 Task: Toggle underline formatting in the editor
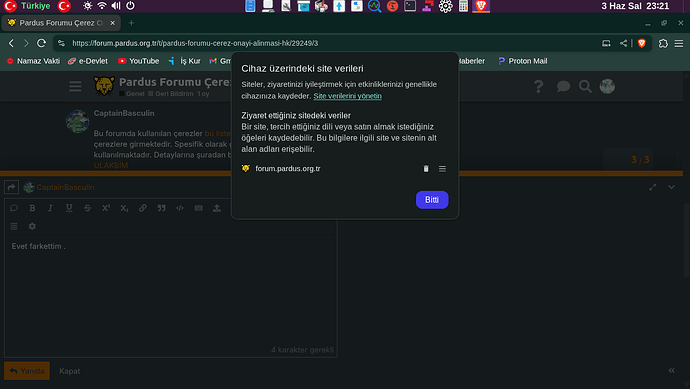pos(69,208)
